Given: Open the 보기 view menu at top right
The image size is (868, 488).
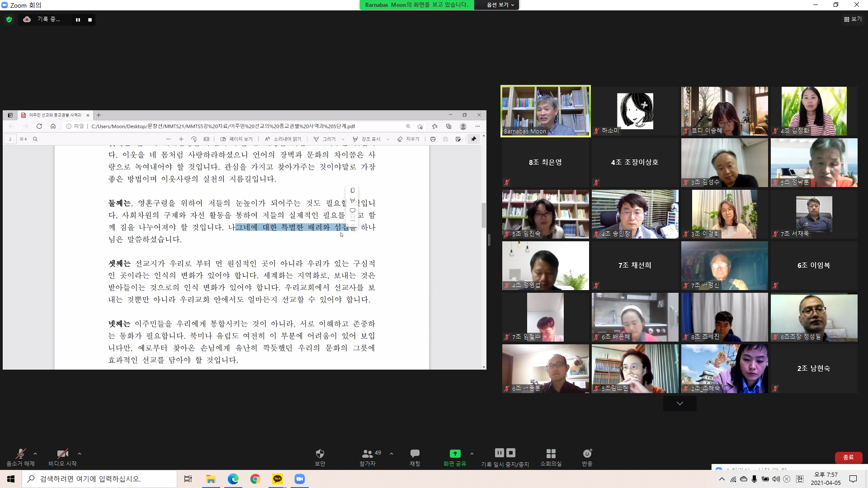Looking at the screenshot, I should 853,19.
